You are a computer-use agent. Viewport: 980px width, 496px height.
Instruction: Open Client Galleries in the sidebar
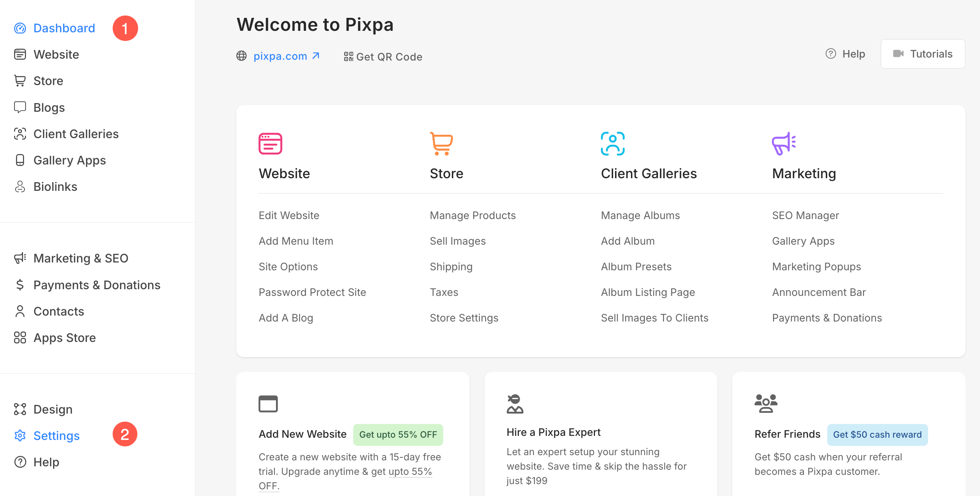(x=76, y=134)
